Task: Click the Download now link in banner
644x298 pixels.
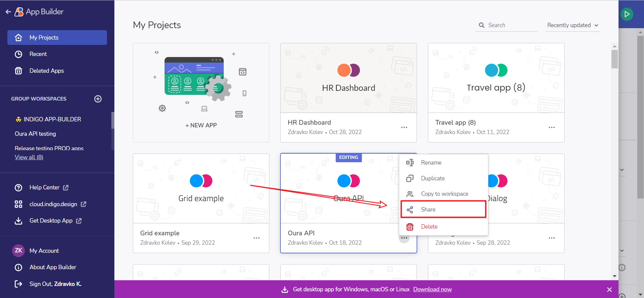Action: pos(432,289)
